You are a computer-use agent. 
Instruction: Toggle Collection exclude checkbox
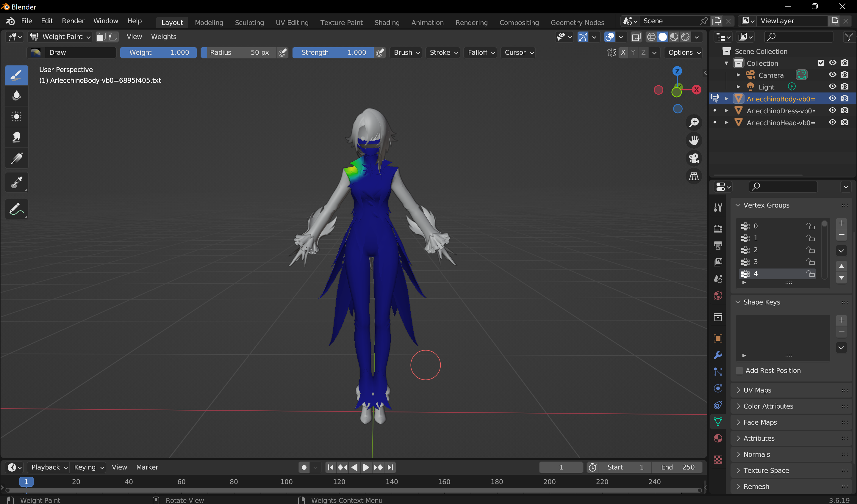tap(821, 63)
